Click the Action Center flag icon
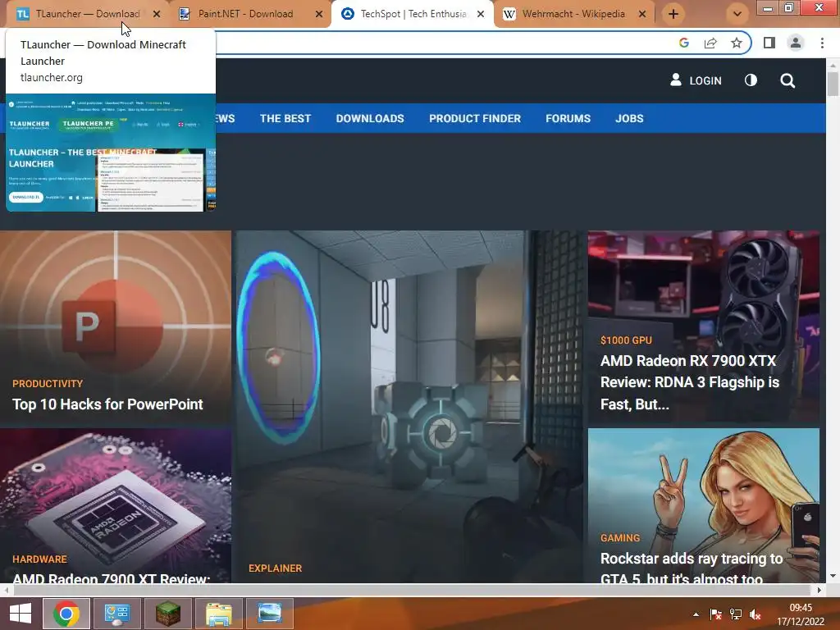 (x=715, y=614)
